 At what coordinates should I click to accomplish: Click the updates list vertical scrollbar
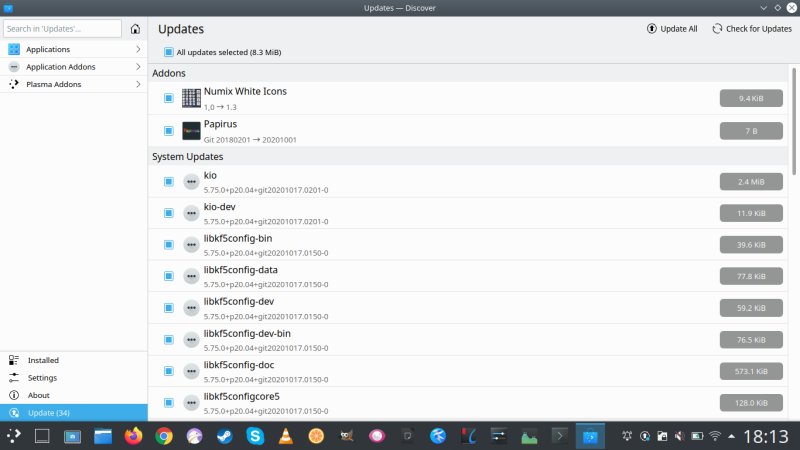794,121
